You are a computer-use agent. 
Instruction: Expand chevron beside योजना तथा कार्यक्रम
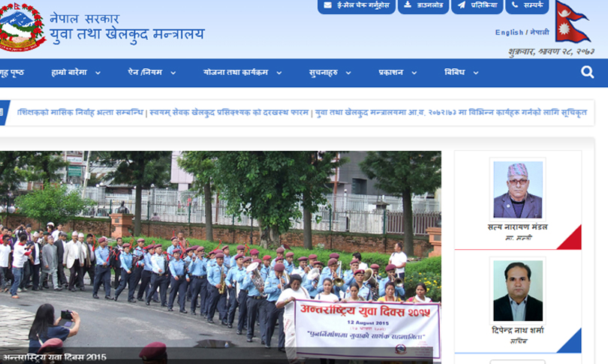click(x=278, y=73)
